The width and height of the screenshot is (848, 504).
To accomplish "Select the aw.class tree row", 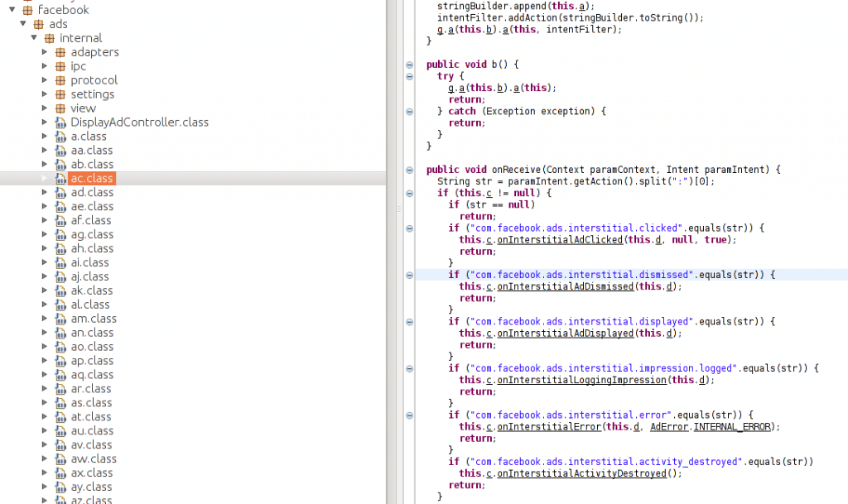I will [193, 459].
